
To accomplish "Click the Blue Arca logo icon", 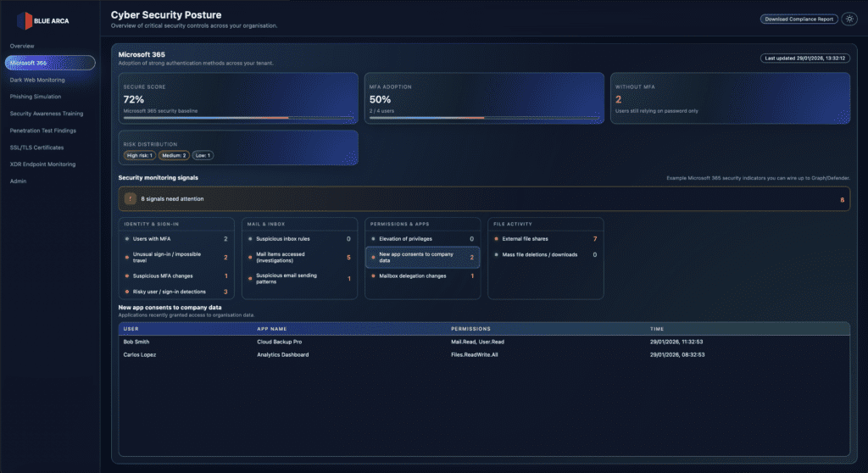I will click(25, 19).
